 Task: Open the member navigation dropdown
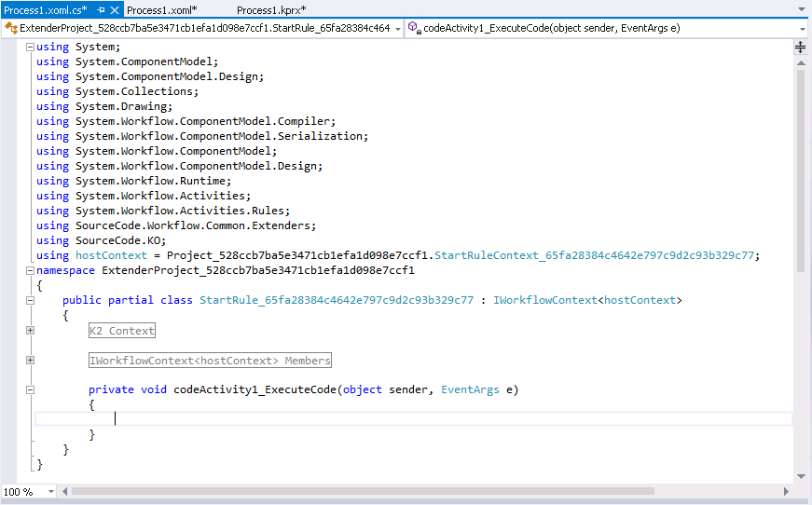pyautogui.click(x=802, y=29)
